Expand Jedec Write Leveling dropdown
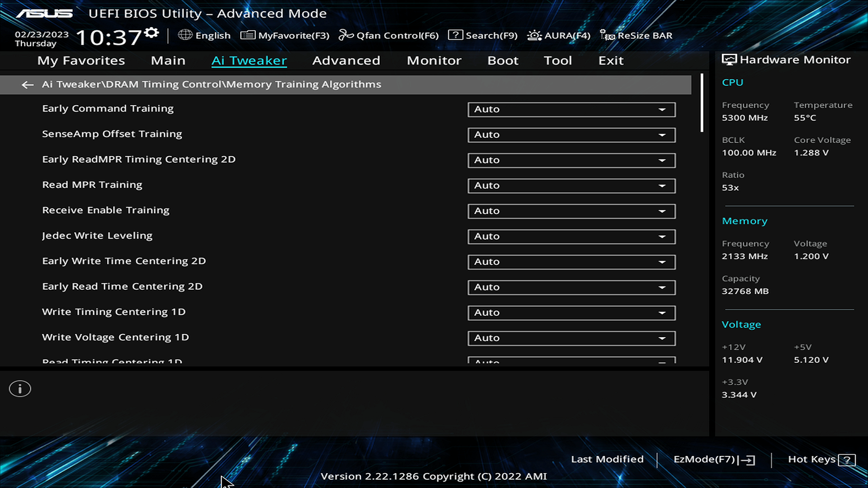This screenshot has height=488, width=868. click(x=571, y=236)
